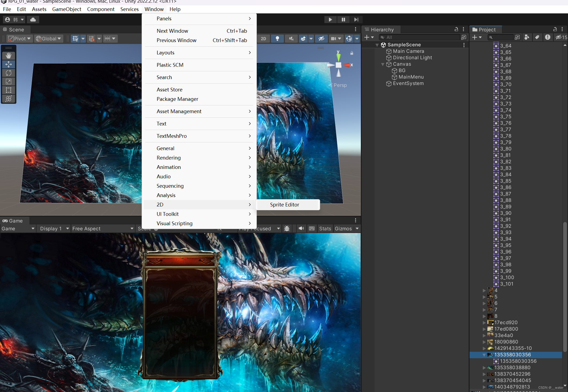This screenshot has height=392, width=568.
Task: Open Gizmos dropdown arrow in Game view
Action: tap(357, 228)
